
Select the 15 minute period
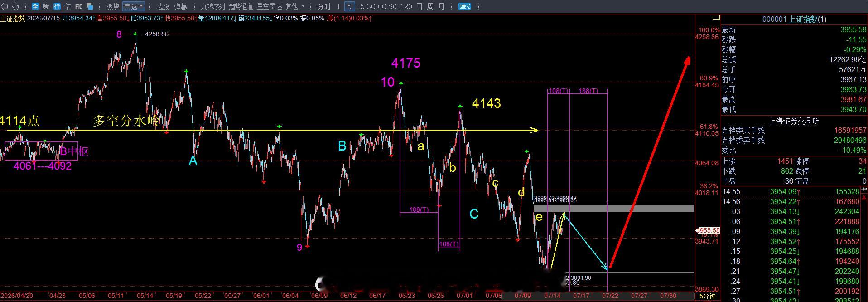pyautogui.click(x=361, y=6)
